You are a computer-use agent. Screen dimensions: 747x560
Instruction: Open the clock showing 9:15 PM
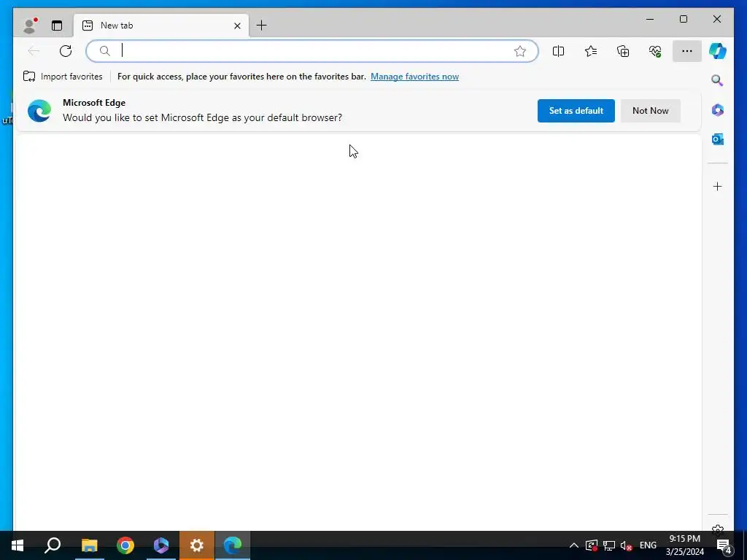coord(684,545)
